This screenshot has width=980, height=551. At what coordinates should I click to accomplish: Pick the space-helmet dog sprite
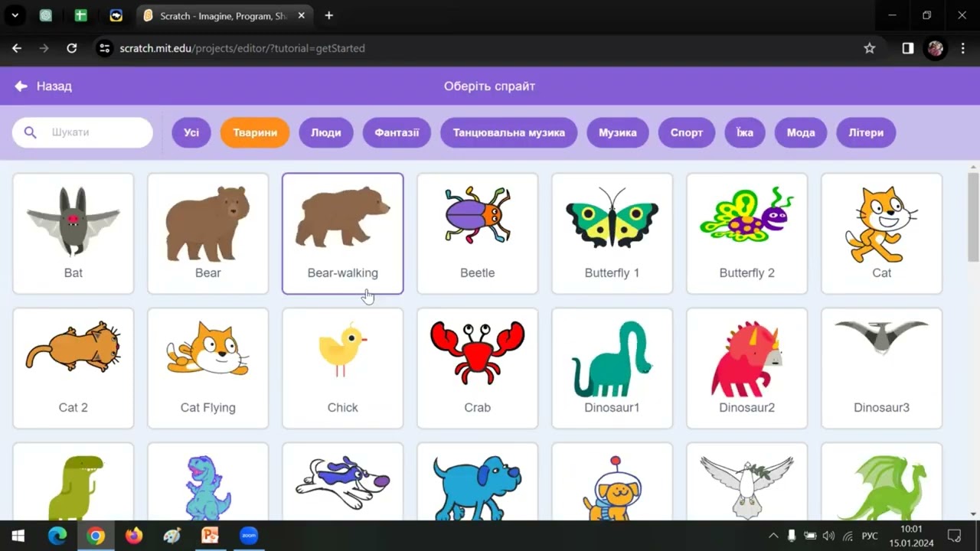[612, 482]
